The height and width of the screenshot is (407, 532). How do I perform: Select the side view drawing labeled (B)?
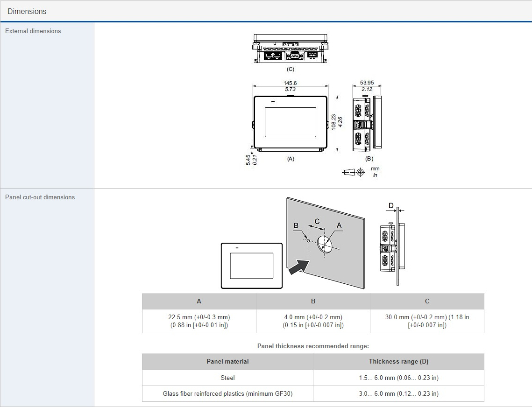click(367, 123)
